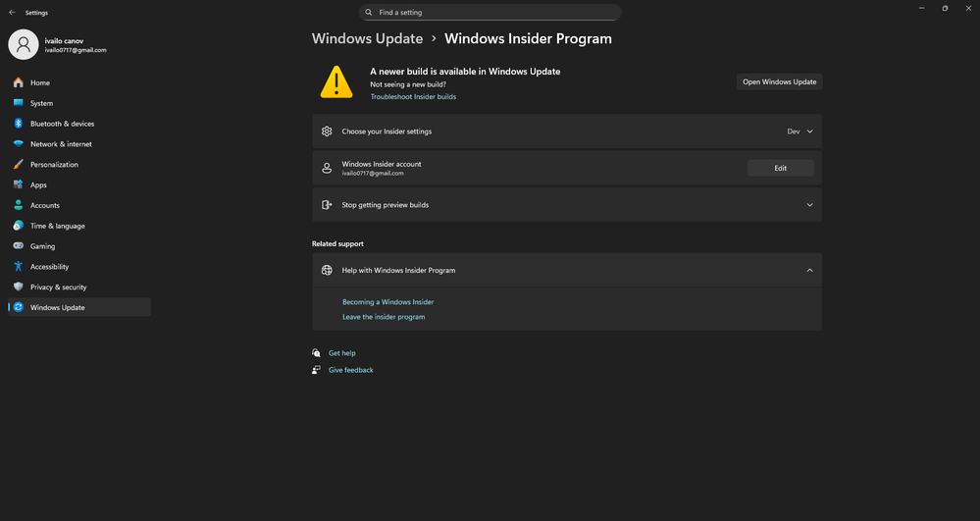
Task: Click Edit for Windows Insider account
Action: pos(781,168)
